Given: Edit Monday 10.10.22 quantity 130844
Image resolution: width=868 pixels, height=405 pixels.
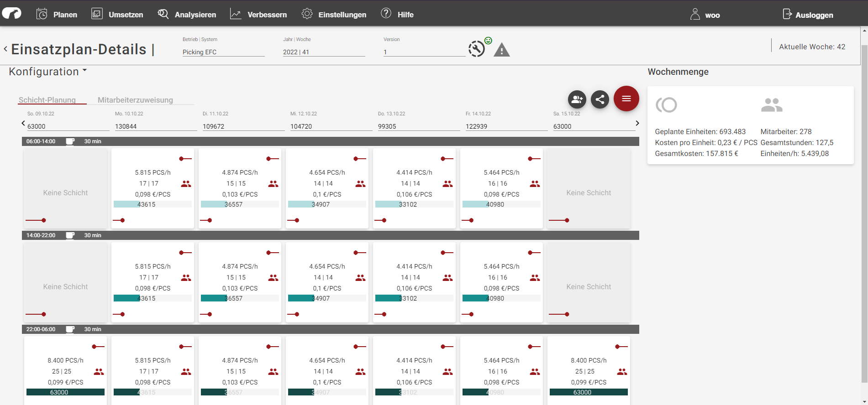Looking at the screenshot, I should pos(156,126).
